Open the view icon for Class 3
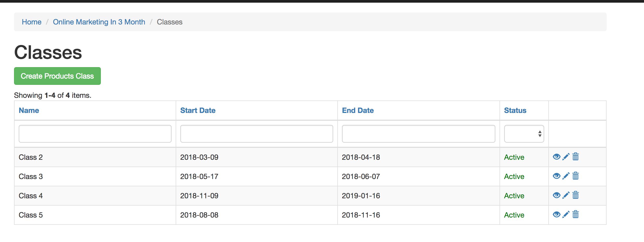Viewport: 644px width, 242px height. coord(556,176)
